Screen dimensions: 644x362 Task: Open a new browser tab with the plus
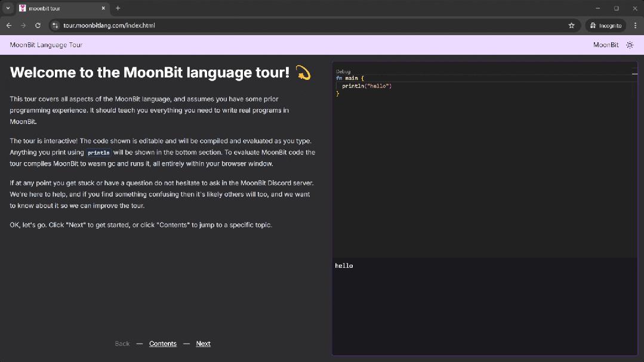tap(117, 8)
